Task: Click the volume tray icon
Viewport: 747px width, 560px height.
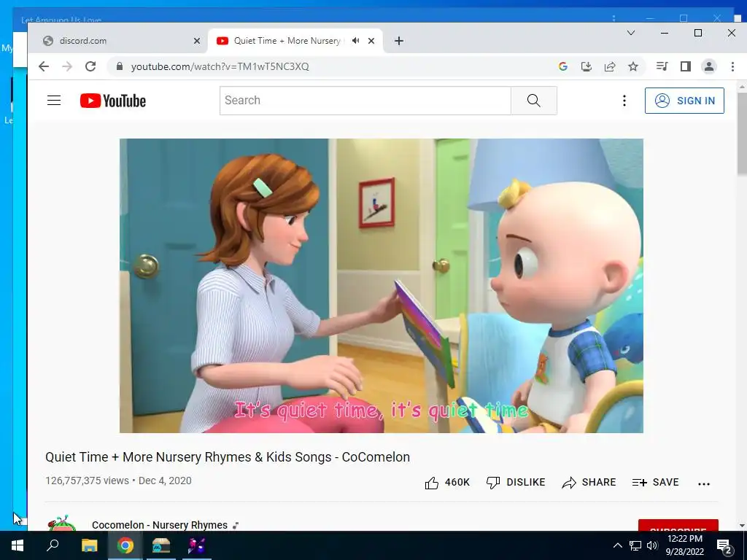Action: (x=652, y=545)
